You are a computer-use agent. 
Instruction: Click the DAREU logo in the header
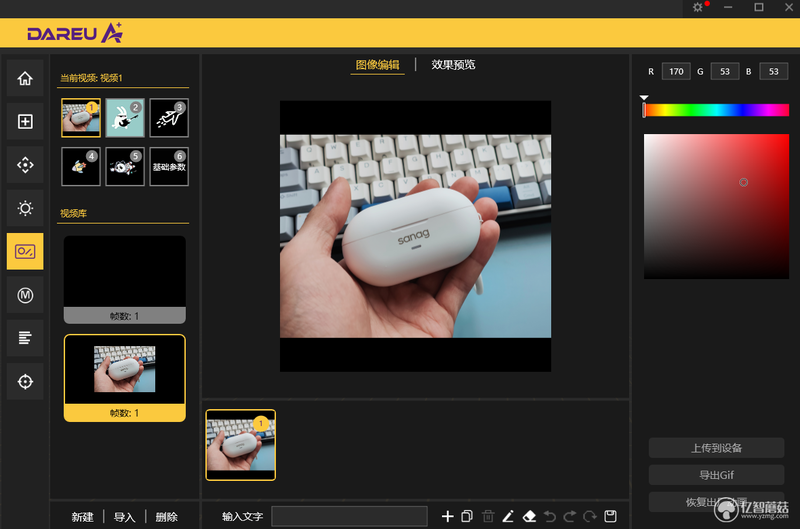75,33
